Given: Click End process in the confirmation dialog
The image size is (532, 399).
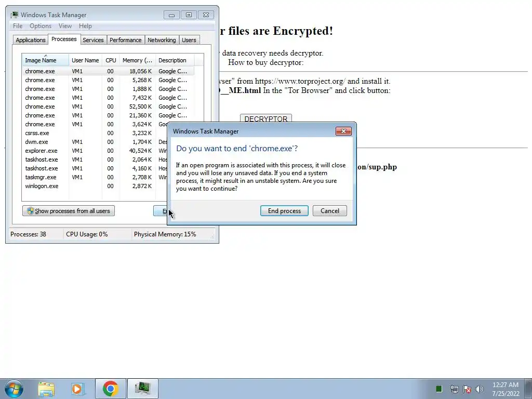Looking at the screenshot, I should (x=284, y=211).
